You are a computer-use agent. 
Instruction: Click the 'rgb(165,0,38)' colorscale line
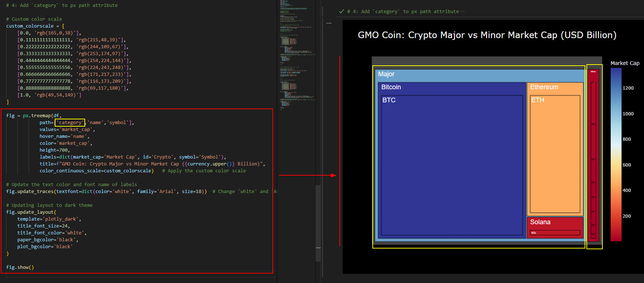click(x=49, y=33)
